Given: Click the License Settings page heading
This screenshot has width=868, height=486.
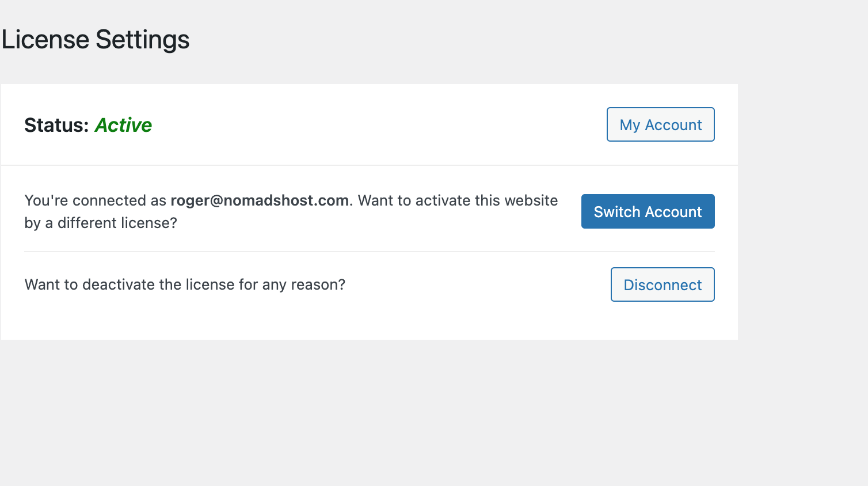Looking at the screenshot, I should click(96, 40).
